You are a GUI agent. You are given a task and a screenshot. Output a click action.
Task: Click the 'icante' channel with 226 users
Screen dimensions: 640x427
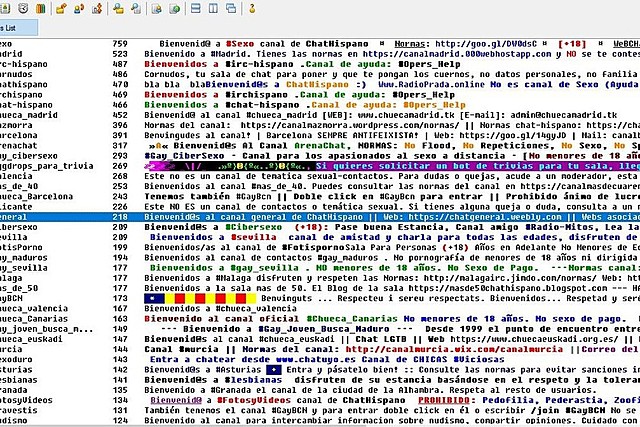(x=320, y=207)
